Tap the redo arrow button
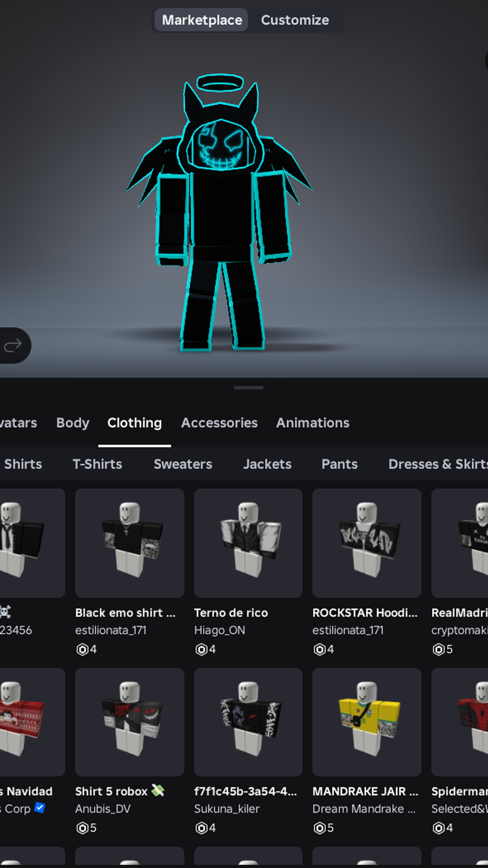This screenshot has height=868, width=488. coord(13,345)
